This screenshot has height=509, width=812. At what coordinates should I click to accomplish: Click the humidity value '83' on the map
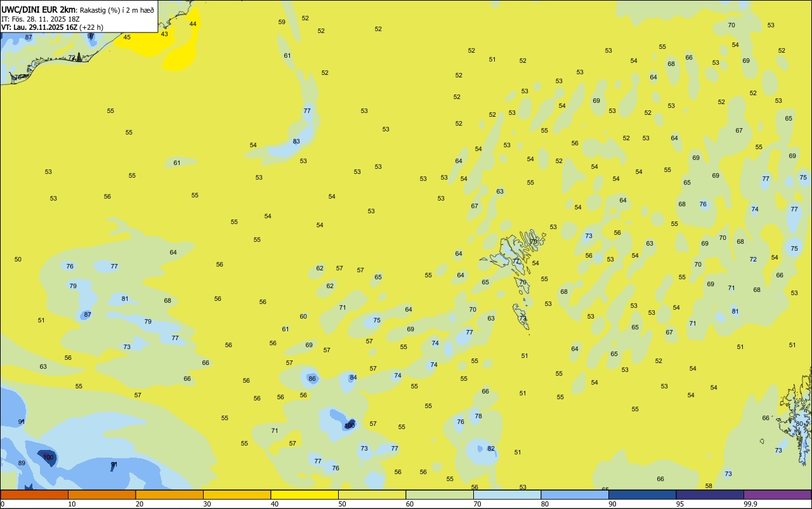tap(296, 142)
